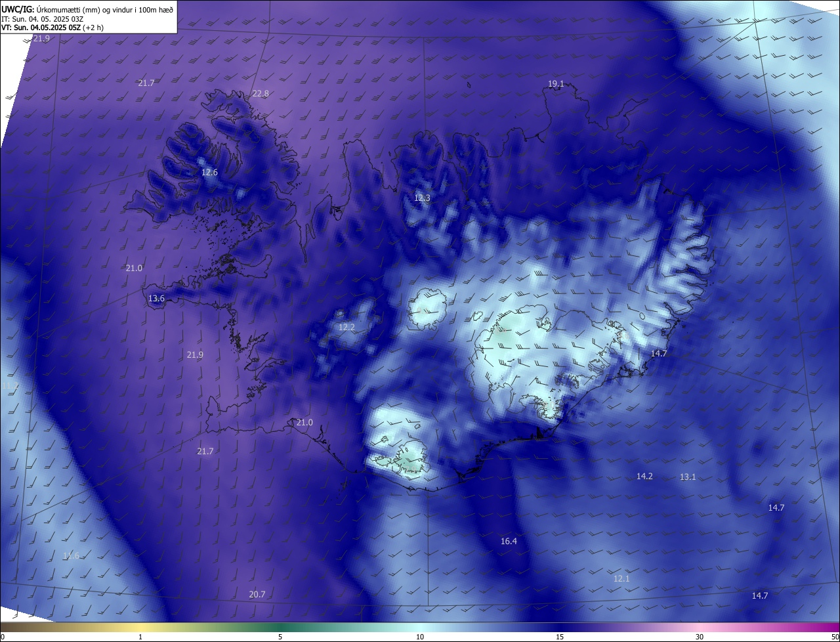Click the 16.4 value on the map
840x642 pixels.
509,541
